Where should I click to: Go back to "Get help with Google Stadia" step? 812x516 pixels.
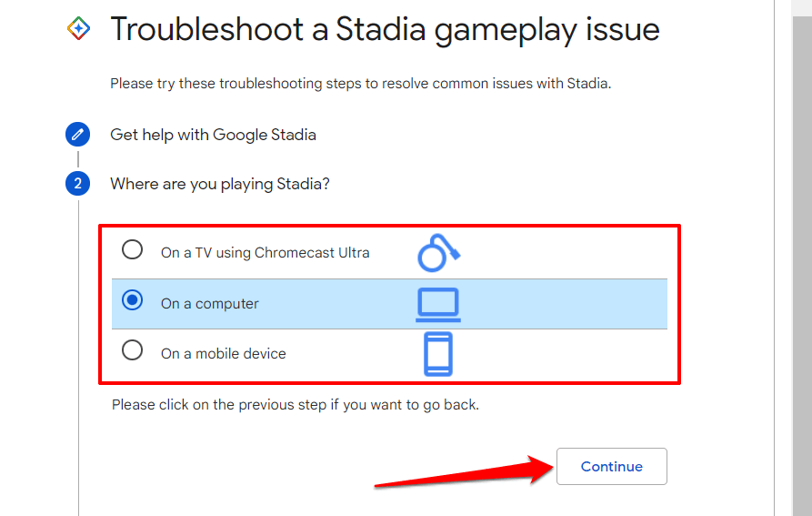(213, 135)
